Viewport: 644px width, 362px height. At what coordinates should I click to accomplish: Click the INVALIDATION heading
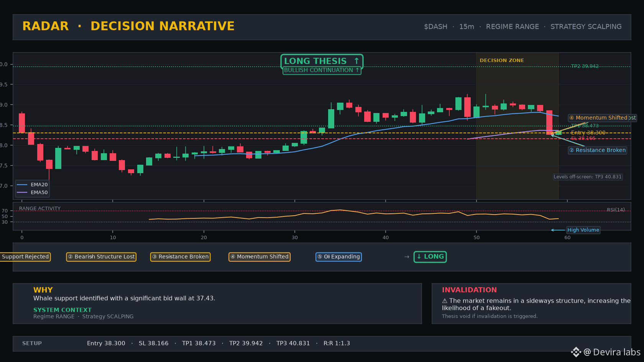click(469, 290)
